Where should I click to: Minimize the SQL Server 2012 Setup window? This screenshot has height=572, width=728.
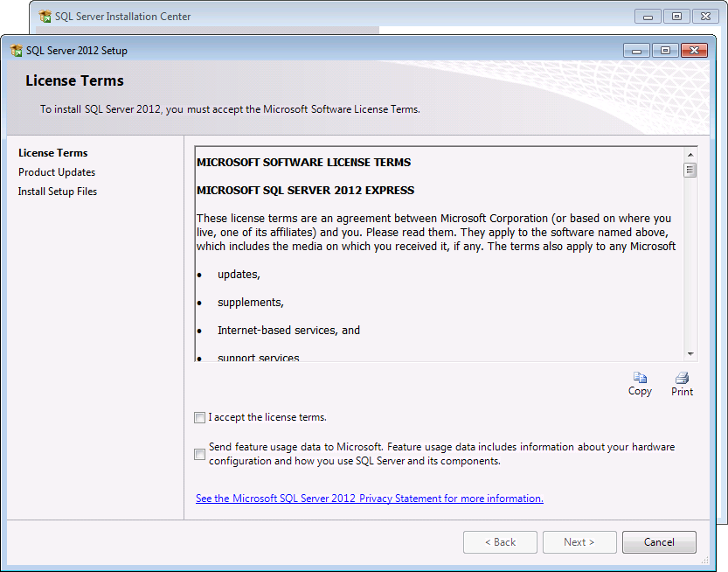coord(637,50)
